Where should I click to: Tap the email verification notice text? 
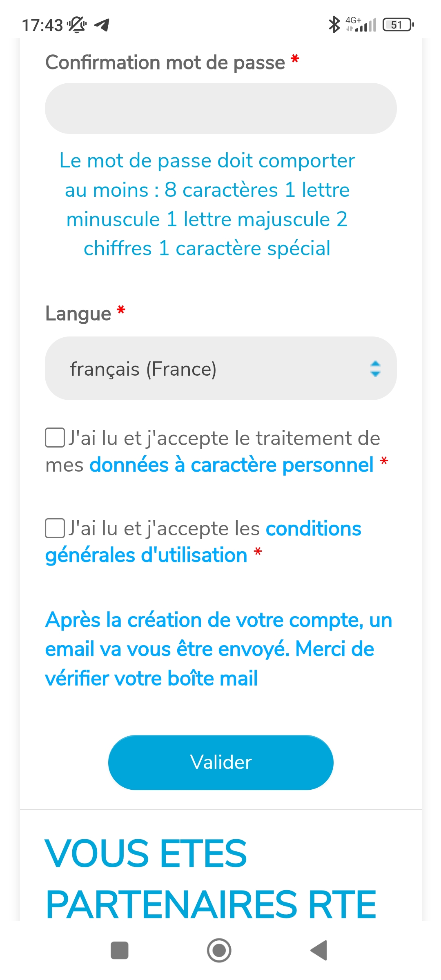218,649
